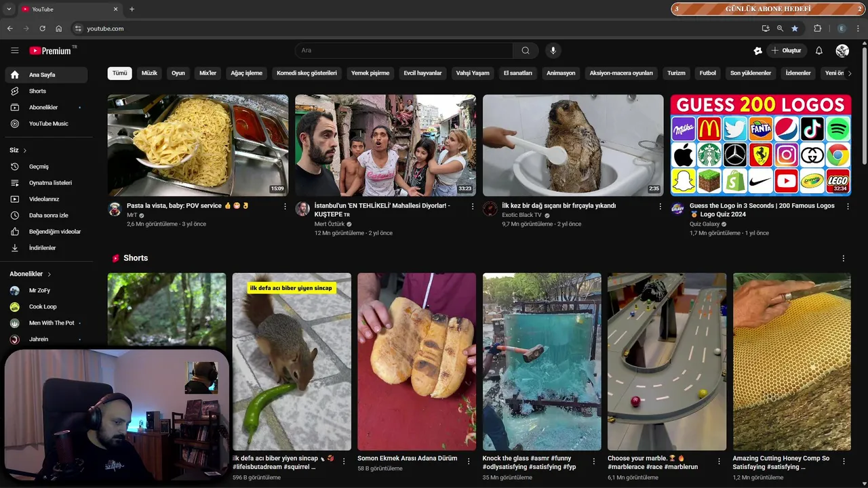The image size is (868, 488).
Task: Select the Vahşi Yaşam chip
Action: pos(473,73)
